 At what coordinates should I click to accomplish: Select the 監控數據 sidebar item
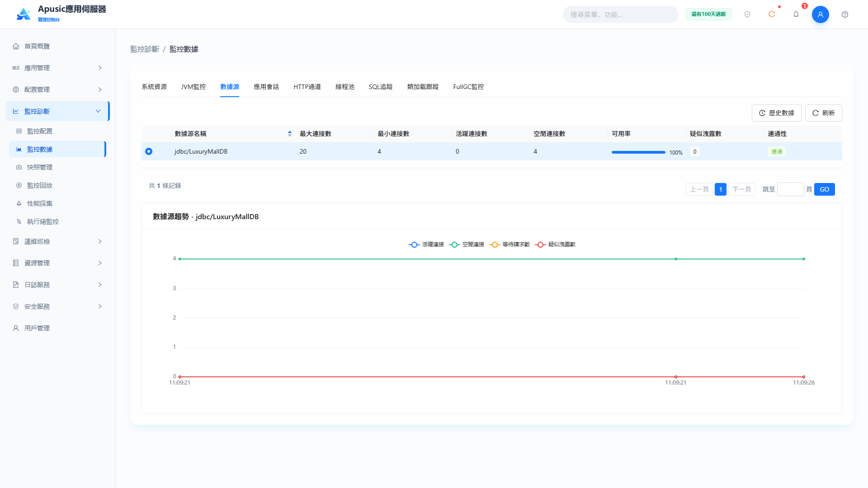click(58, 149)
